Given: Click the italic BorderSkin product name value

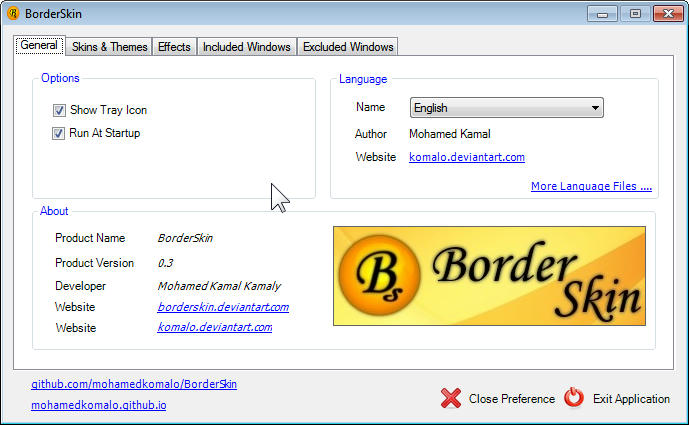Looking at the screenshot, I should [x=185, y=238].
